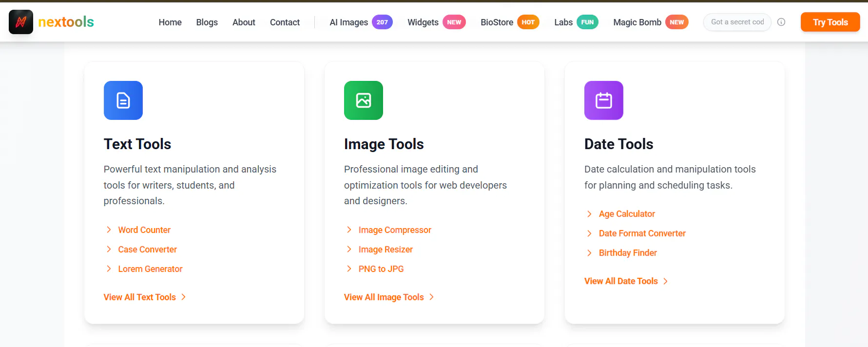
Task: Click the nextools brand name
Action: tap(66, 22)
